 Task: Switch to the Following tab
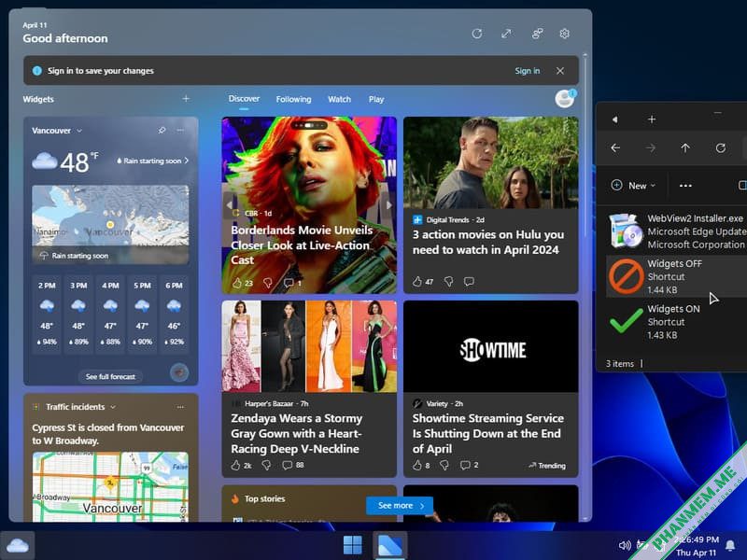tap(293, 99)
